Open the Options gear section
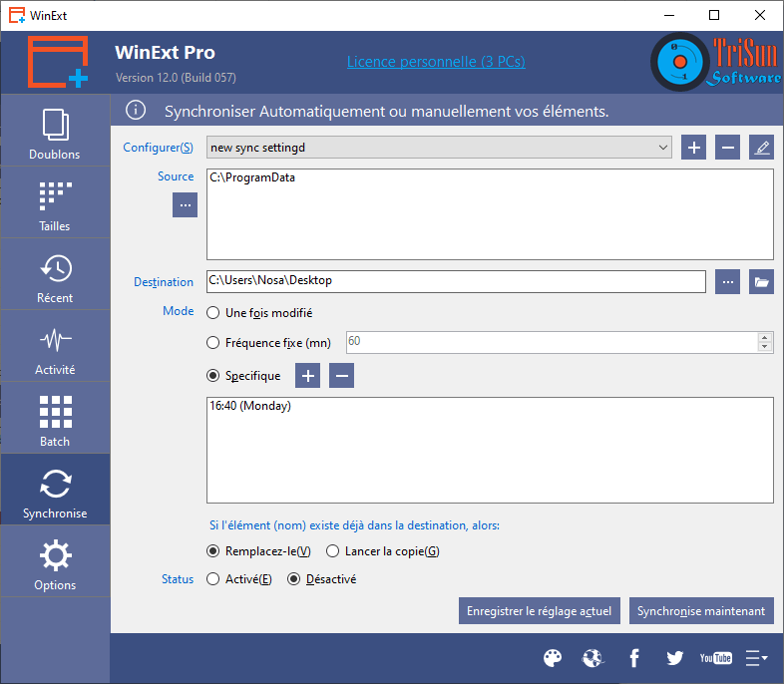The height and width of the screenshot is (684, 784). (55, 561)
